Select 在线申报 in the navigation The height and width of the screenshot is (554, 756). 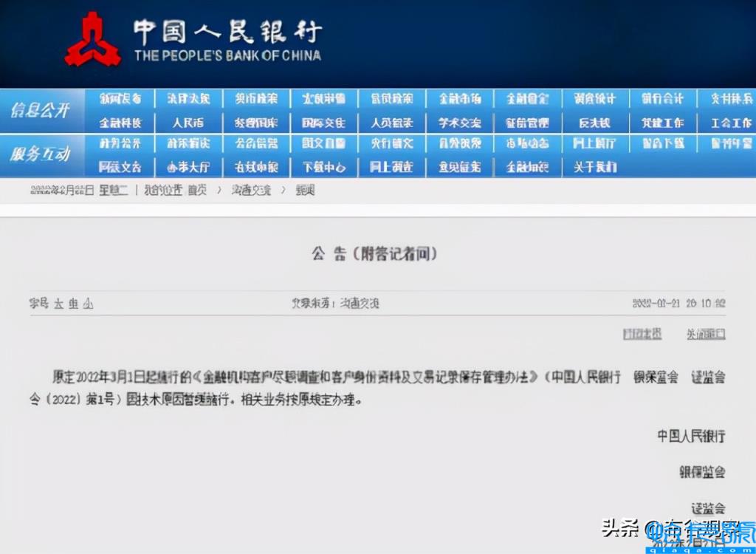click(x=256, y=167)
